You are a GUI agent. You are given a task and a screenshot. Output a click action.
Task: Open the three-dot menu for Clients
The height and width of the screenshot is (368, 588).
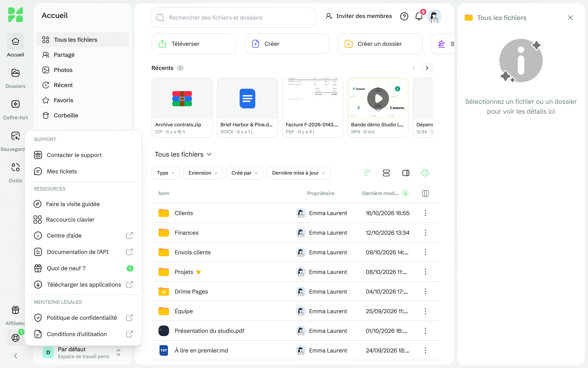tap(425, 213)
